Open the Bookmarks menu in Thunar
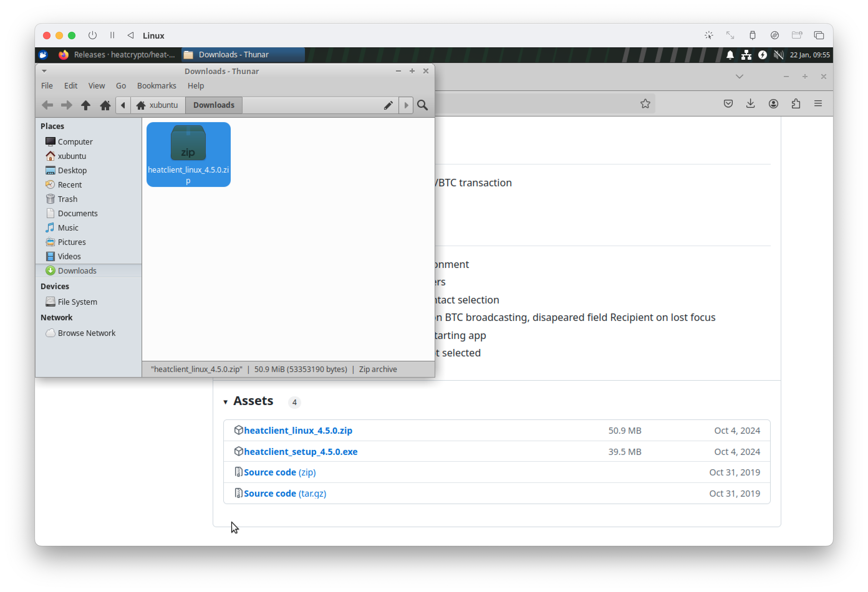The height and width of the screenshot is (592, 868). point(157,86)
